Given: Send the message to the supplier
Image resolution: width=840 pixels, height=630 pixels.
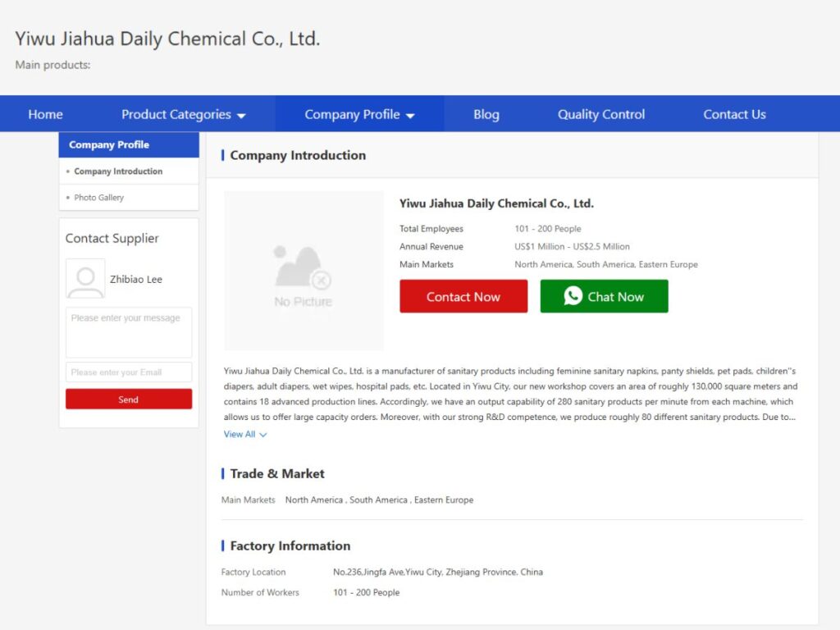Looking at the screenshot, I should coord(129,399).
